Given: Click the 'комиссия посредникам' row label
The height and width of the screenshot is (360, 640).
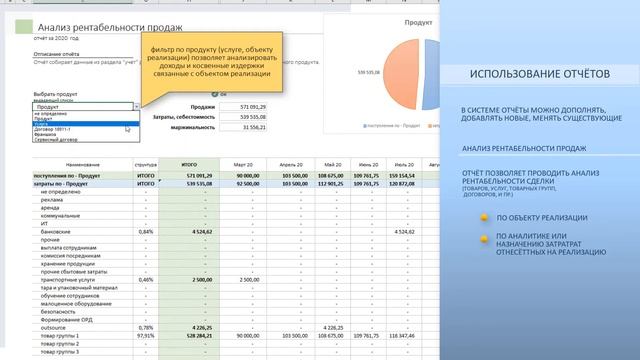Looking at the screenshot, I should point(71,256).
